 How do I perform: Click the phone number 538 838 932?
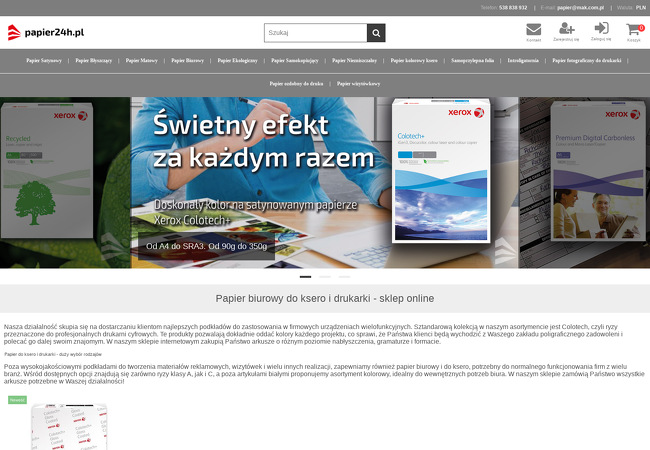click(x=513, y=7)
